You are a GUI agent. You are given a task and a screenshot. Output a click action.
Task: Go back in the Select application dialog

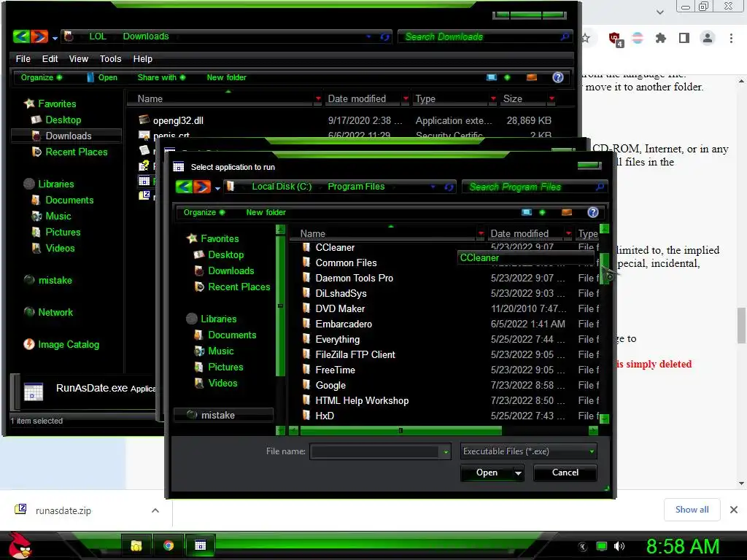coord(184,187)
